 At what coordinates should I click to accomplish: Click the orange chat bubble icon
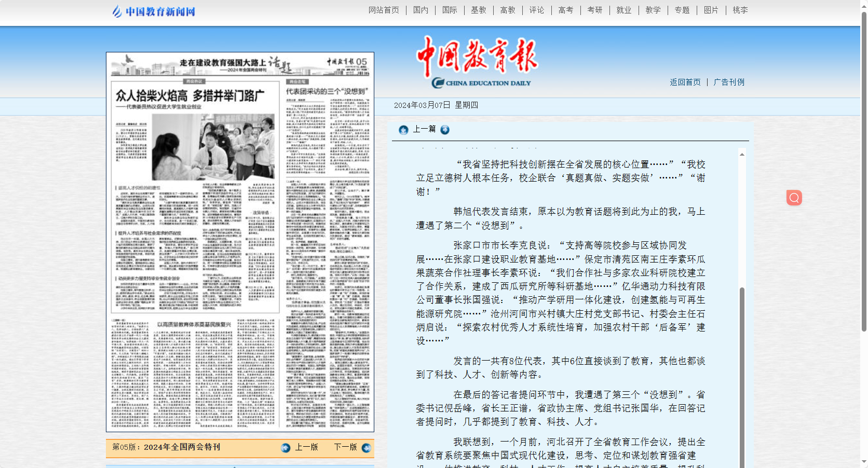(794, 198)
